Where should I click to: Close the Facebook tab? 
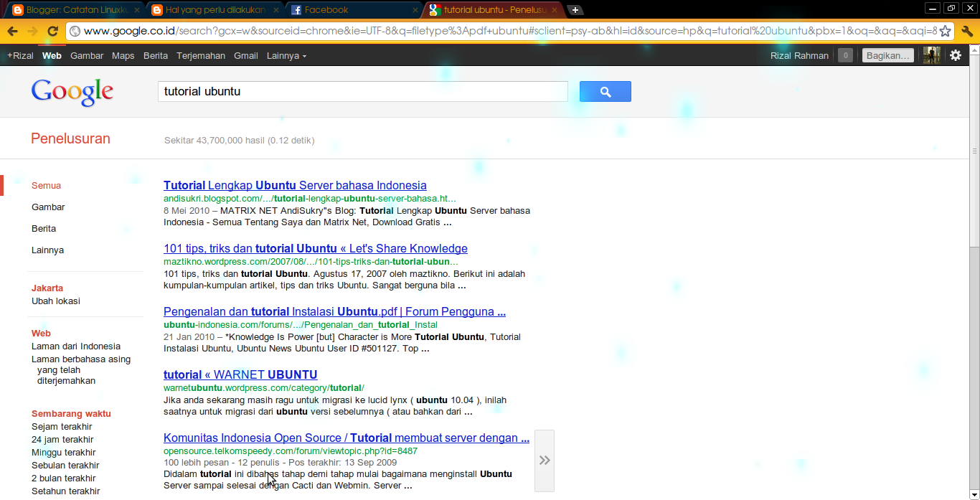click(x=415, y=10)
